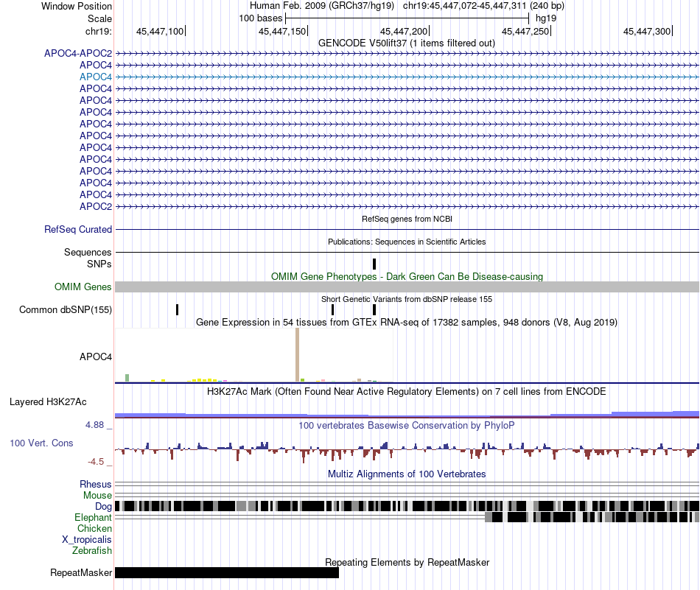Open 100 vertebrates Basewise Conservation by PhyloP title
This screenshot has width=700, height=590.
click(407, 425)
